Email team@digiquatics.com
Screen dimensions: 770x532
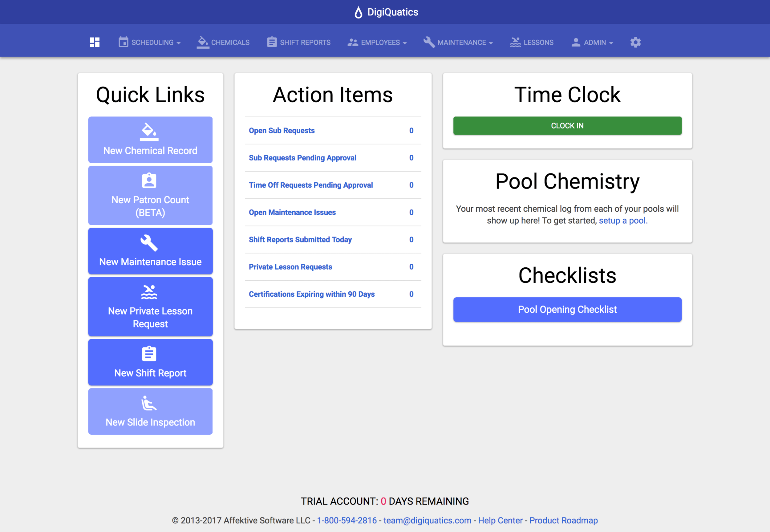[427, 520]
